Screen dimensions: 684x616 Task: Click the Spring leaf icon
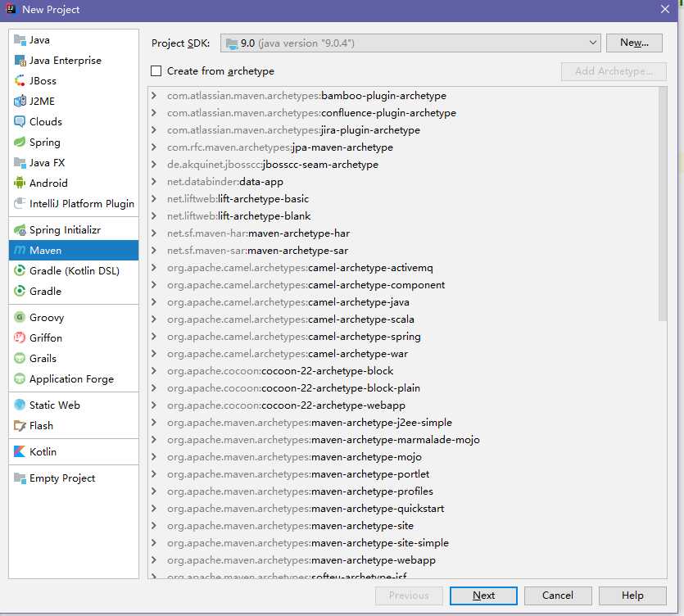pyautogui.click(x=20, y=143)
